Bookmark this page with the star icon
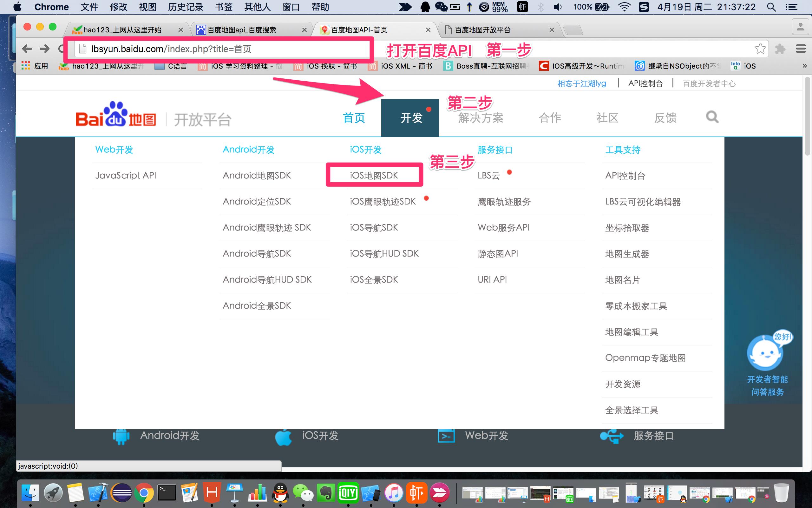The width and height of the screenshot is (812, 508). tap(760, 49)
